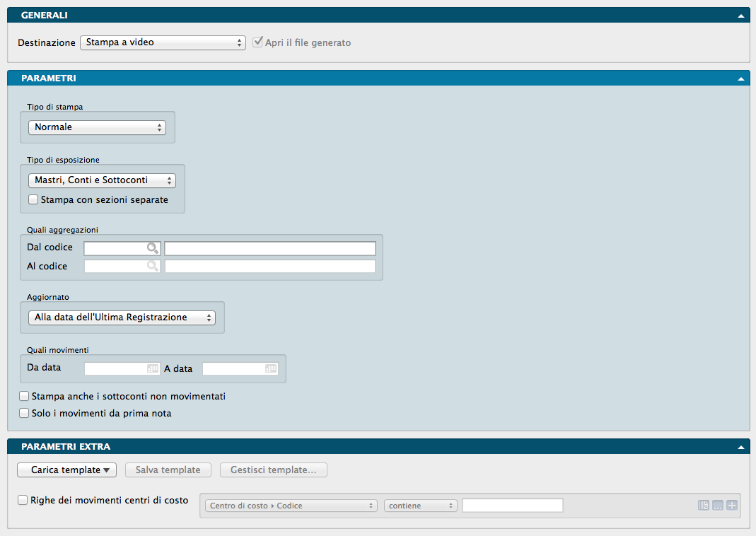The height and width of the screenshot is (536, 756).
Task: Click the Gestisci template button
Action: [274, 470]
